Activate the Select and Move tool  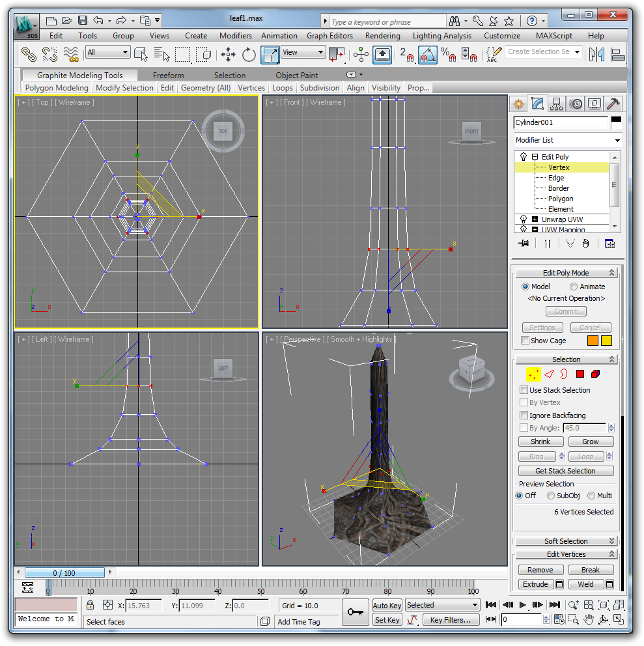pyautogui.click(x=228, y=55)
